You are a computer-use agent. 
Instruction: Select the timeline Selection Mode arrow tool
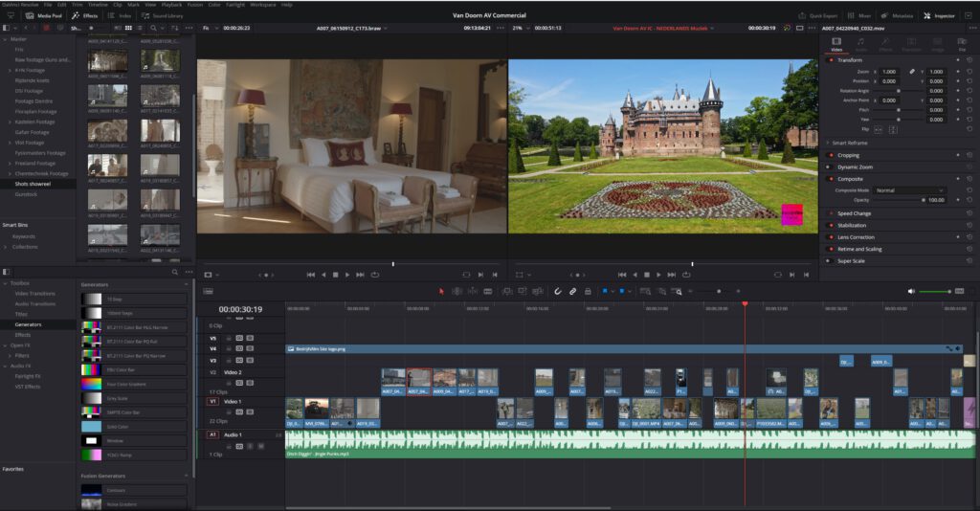(441, 291)
